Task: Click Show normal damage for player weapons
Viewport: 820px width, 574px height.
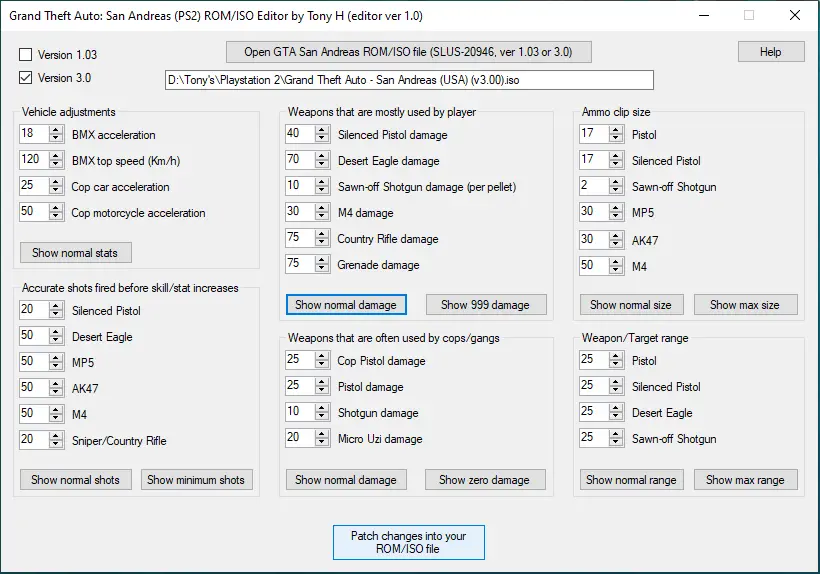Action: 346,305
